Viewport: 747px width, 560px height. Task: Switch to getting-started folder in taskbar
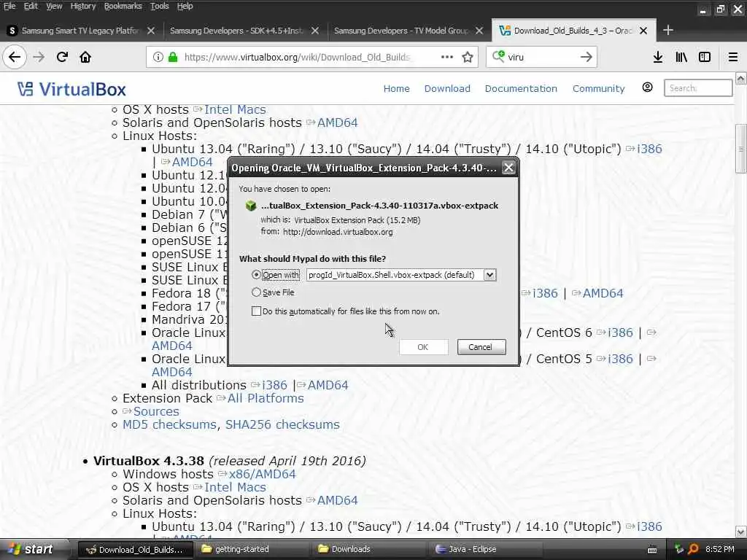253,550
